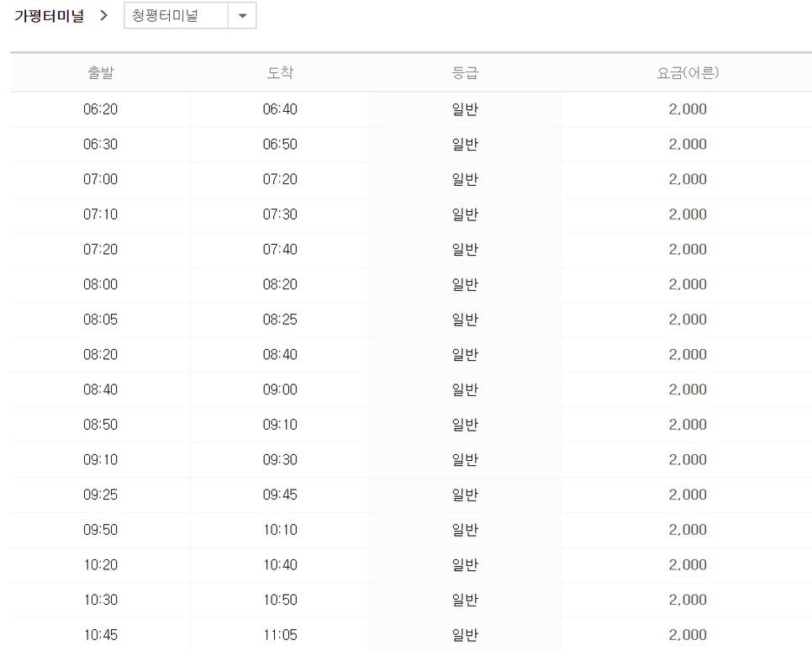
Task: Click the 출발 column header
Action: click(101, 72)
